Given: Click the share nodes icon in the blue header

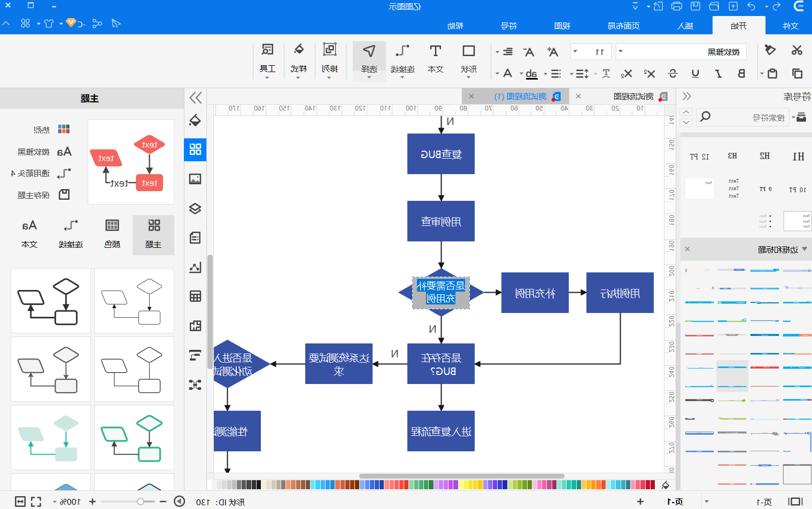Looking at the screenshot, I should 97,24.
